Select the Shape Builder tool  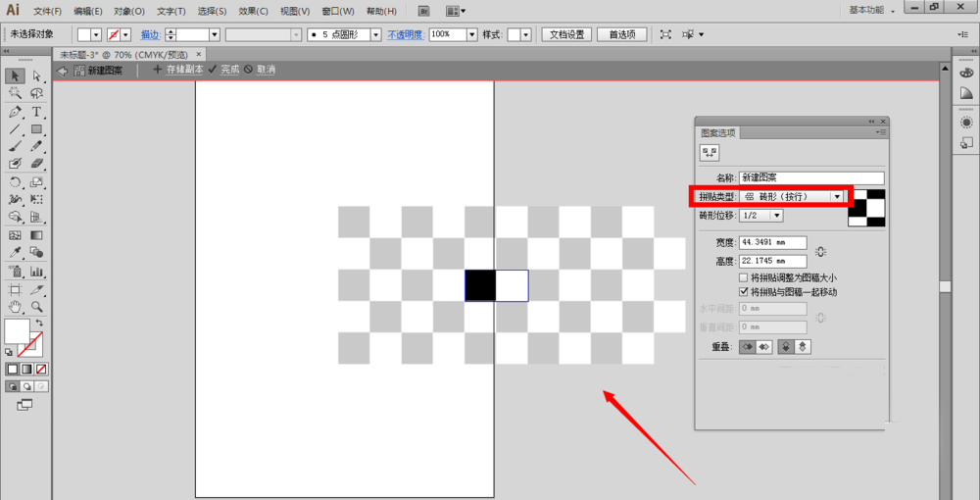(15, 217)
